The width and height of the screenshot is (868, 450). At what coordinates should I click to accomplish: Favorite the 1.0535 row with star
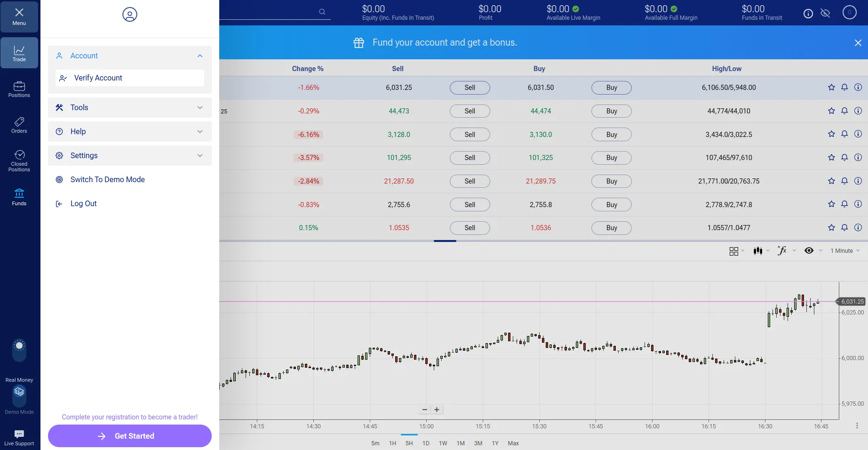(831, 228)
